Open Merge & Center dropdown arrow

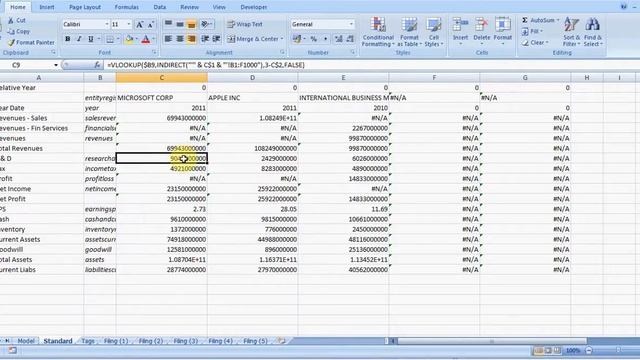(x=282, y=39)
